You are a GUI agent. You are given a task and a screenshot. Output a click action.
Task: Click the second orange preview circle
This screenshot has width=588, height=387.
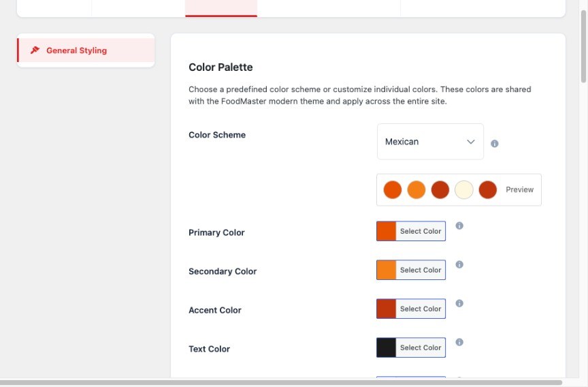(x=416, y=189)
